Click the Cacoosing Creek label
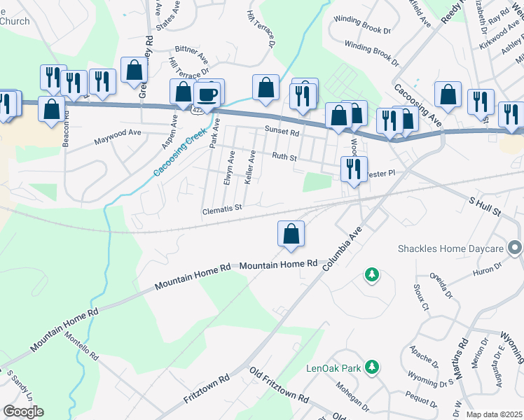524x420 pixels. pos(180,152)
